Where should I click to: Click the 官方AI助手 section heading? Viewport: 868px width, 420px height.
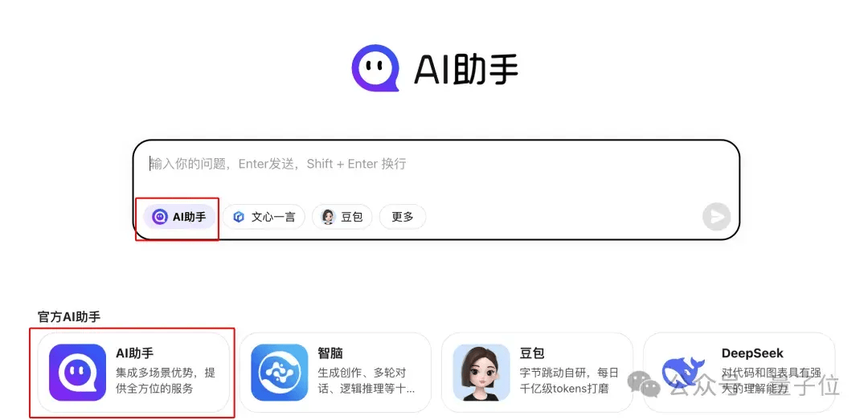[68, 317]
